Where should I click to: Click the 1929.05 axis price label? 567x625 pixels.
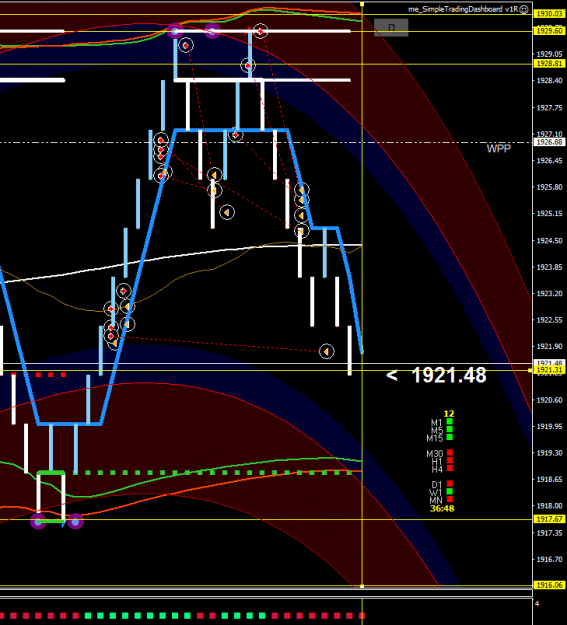click(549, 54)
